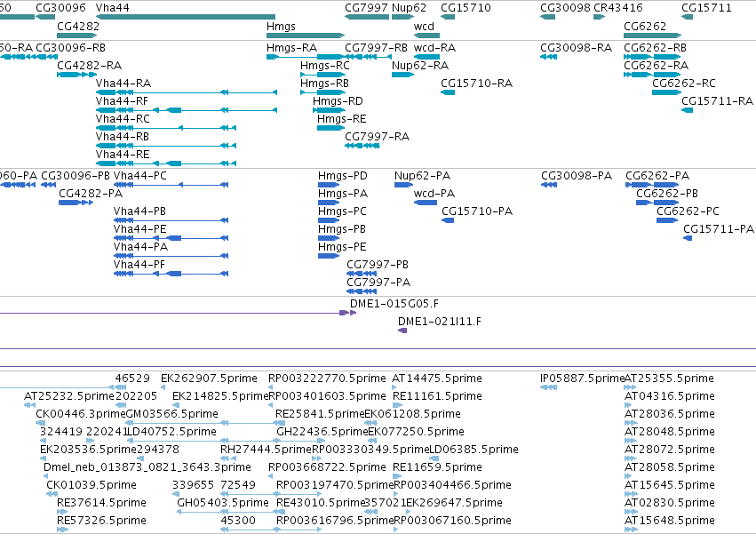
Task: Open protein CG15710-PA
Action: [448, 220]
